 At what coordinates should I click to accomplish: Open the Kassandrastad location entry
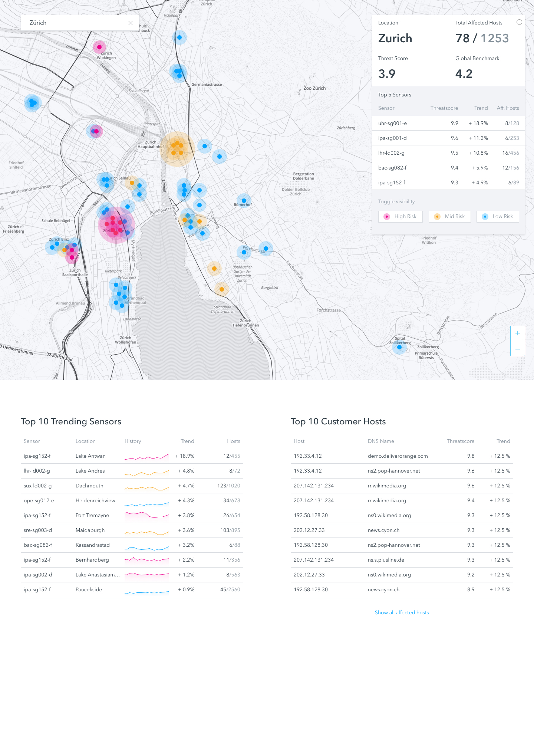pos(93,545)
